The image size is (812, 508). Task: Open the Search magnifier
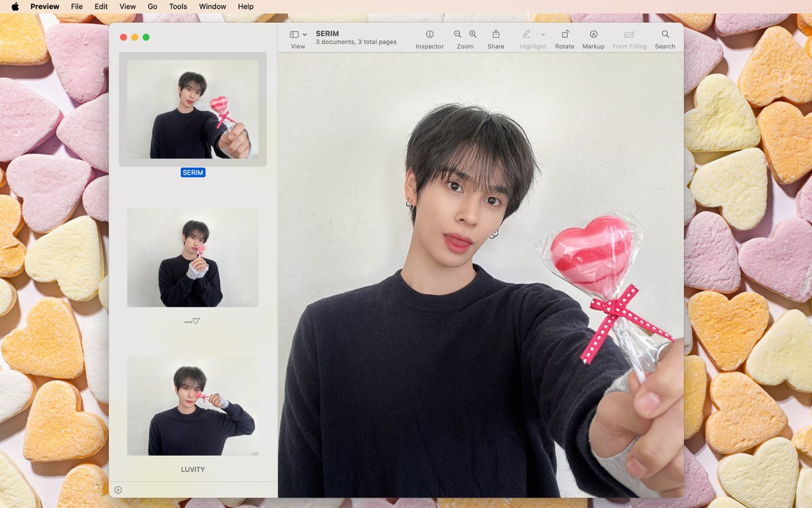point(665,34)
